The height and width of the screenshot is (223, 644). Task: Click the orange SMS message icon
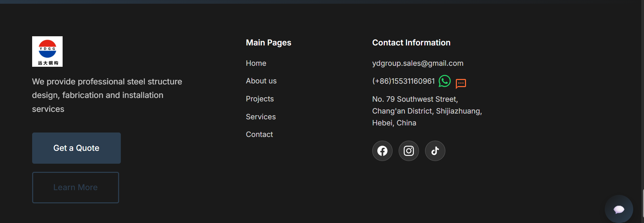point(461,83)
